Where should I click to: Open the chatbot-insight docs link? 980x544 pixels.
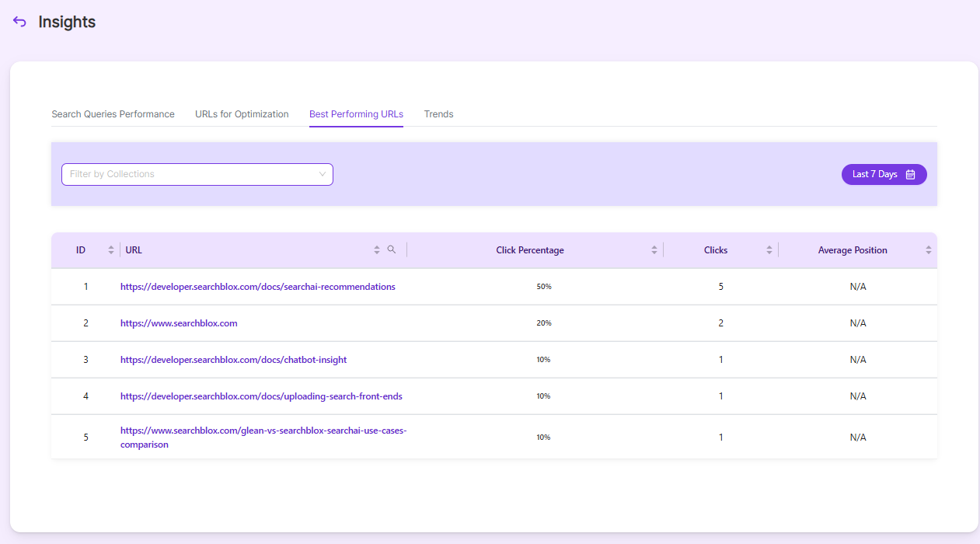point(233,360)
